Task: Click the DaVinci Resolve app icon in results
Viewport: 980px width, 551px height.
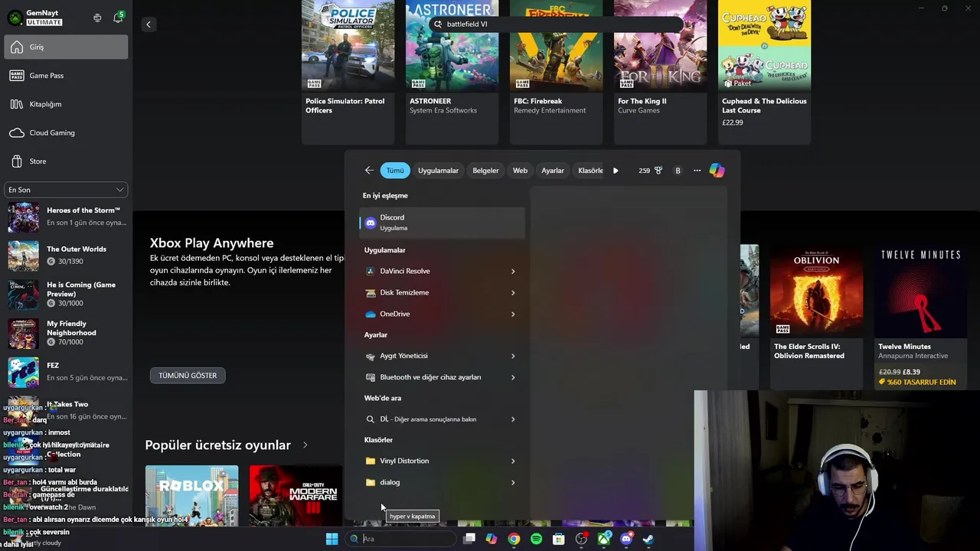Action: [371, 271]
